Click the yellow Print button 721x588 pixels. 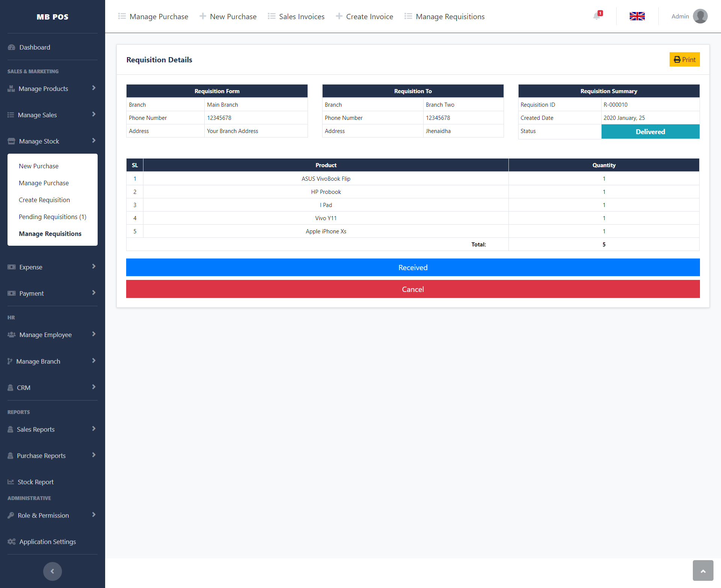pyautogui.click(x=684, y=59)
